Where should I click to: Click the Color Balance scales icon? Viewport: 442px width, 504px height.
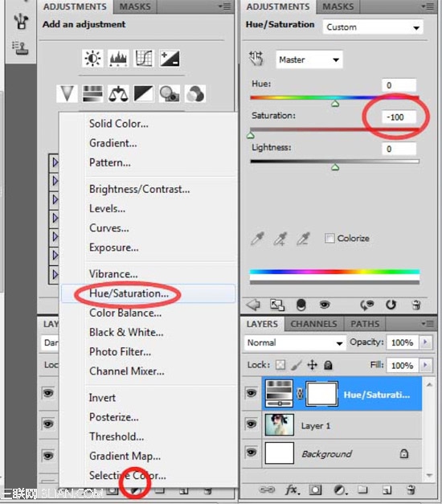click(x=118, y=93)
